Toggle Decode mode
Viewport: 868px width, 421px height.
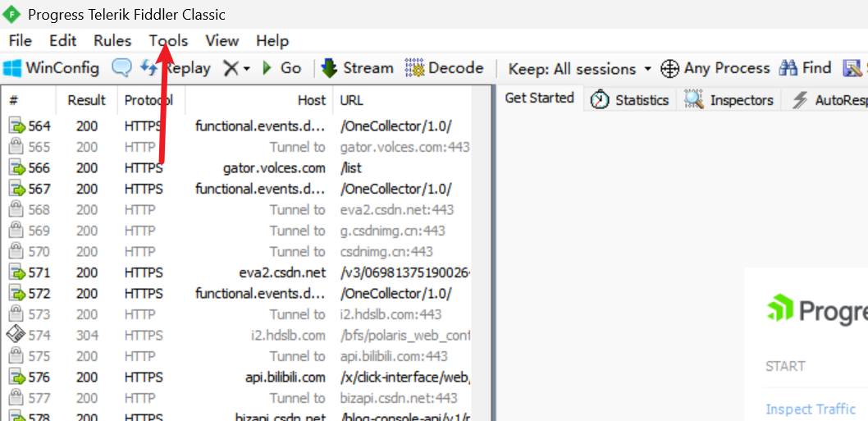tap(445, 69)
